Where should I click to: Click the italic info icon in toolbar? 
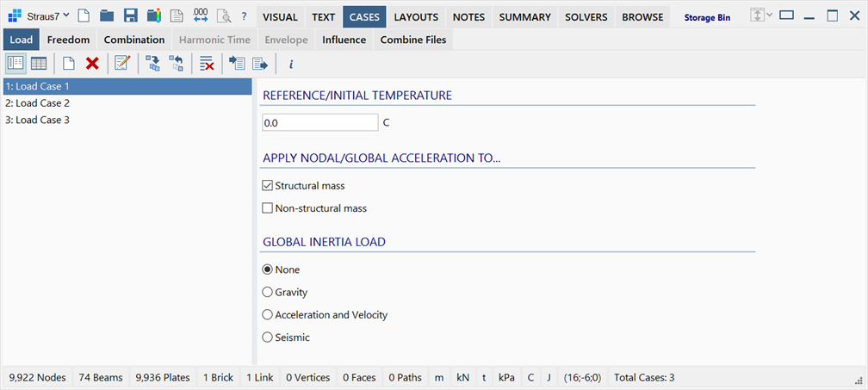point(291,65)
